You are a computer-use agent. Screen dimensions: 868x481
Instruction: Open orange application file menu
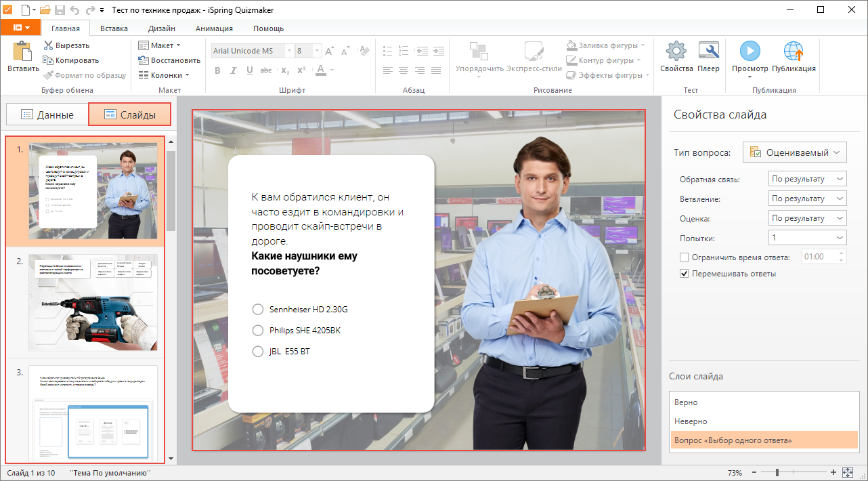tap(21, 28)
